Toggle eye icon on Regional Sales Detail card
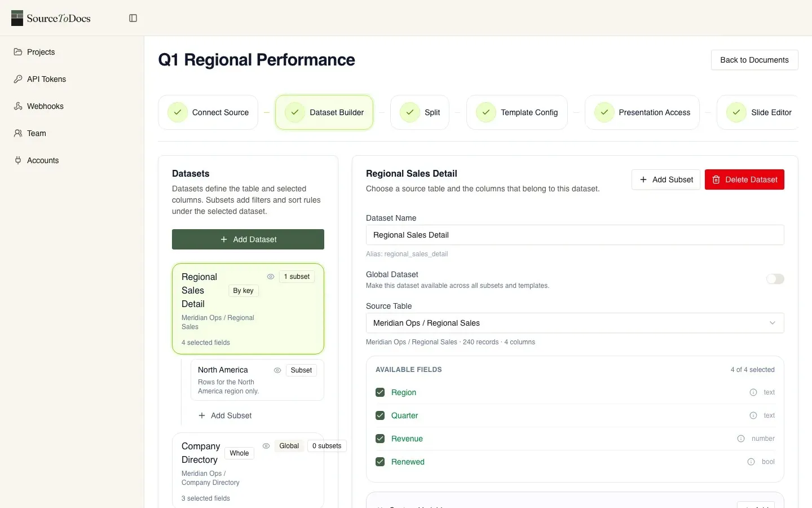812x508 pixels. tap(271, 277)
